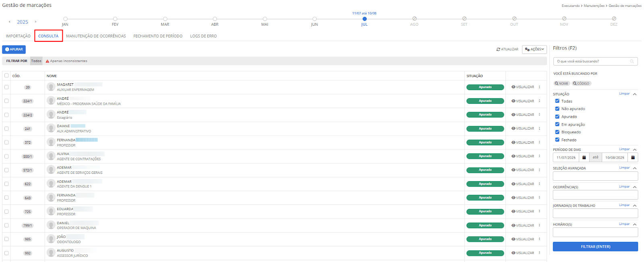Image resolution: width=644 pixels, height=262 pixels.
Task: Open kebab menu for AUGUSTO row
Action: (539, 253)
